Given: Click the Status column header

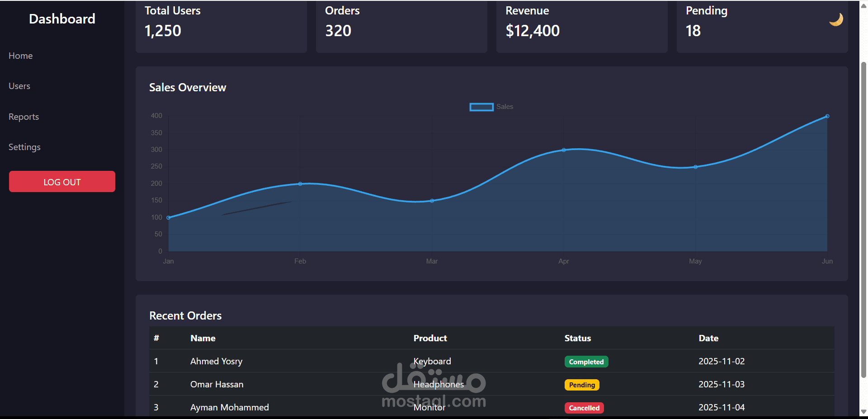Looking at the screenshot, I should pyautogui.click(x=578, y=338).
